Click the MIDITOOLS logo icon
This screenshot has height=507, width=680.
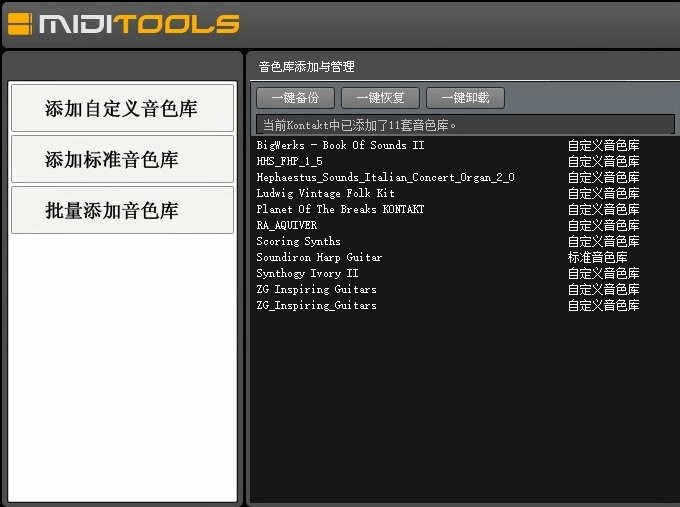[20, 24]
